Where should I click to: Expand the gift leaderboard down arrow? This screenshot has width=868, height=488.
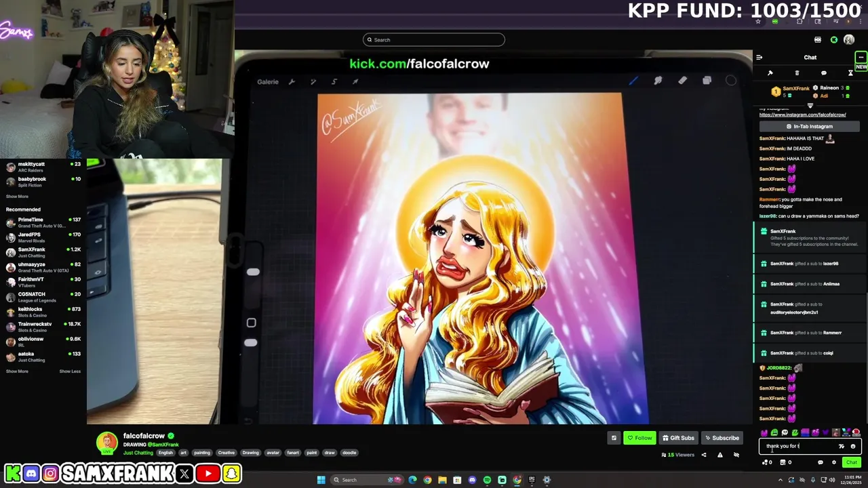click(x=810, y=105)
